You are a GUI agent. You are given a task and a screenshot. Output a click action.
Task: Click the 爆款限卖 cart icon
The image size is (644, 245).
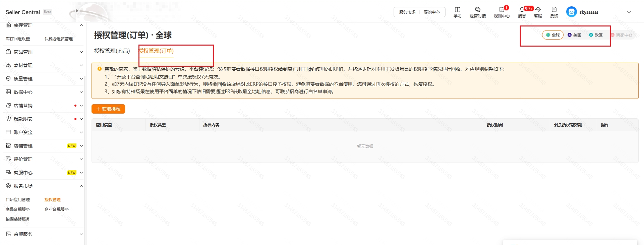point(8,119)
